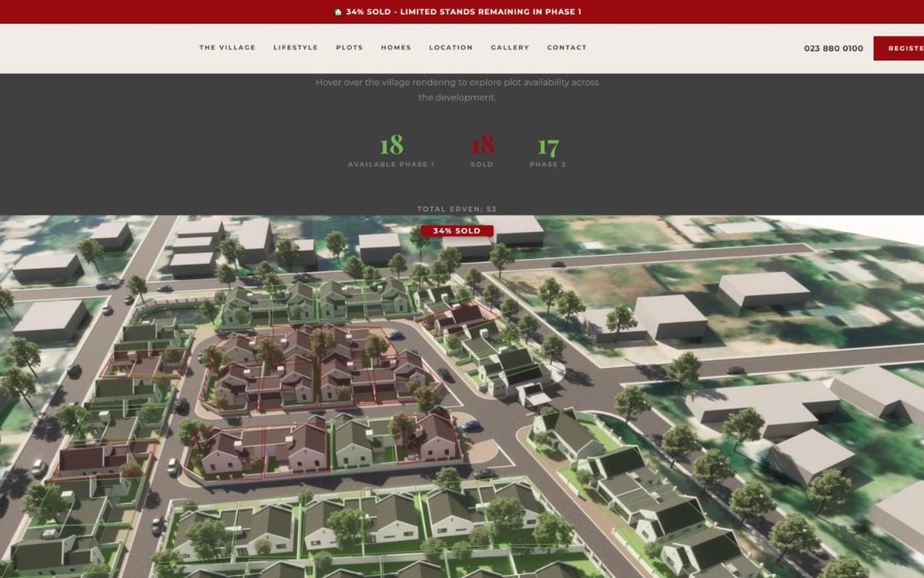Click the red 18 Sold stat
Viewport: 924px width, 578px height.
click(482, 151)
